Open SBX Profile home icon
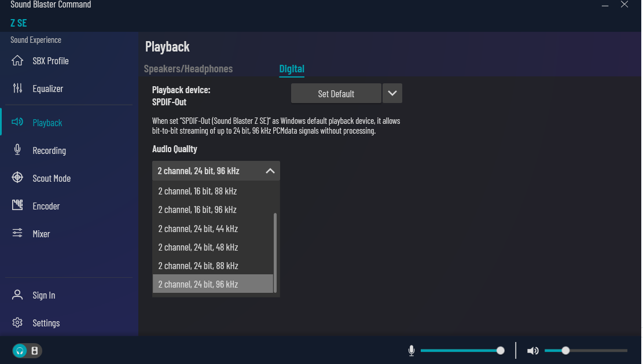 [x=17, y=61]
